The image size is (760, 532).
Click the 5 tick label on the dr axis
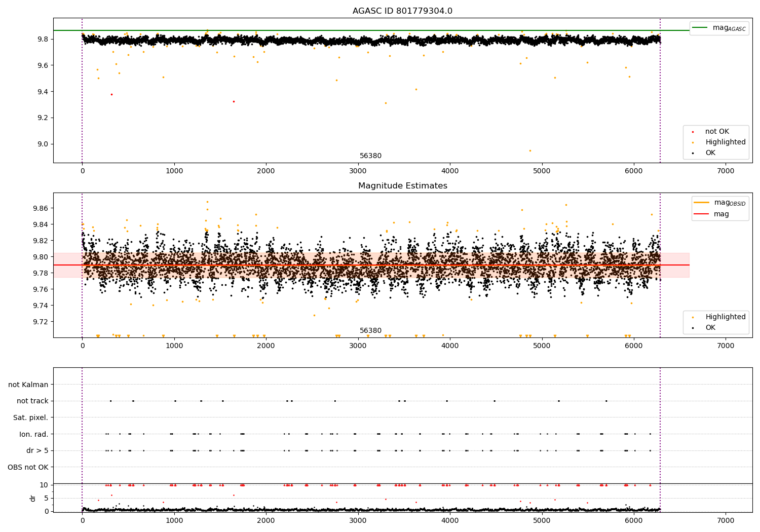[x=46, y=499]
